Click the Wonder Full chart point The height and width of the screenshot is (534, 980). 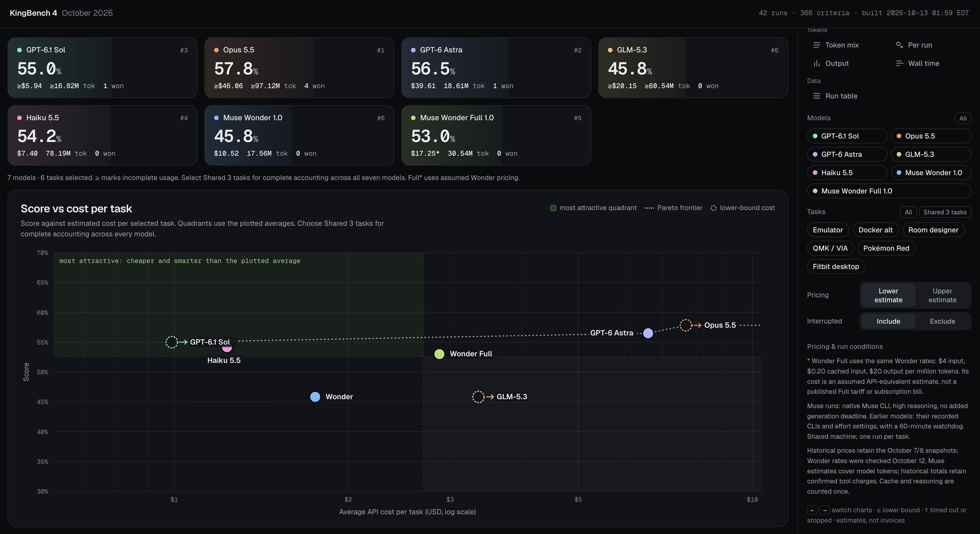point(439,354)
